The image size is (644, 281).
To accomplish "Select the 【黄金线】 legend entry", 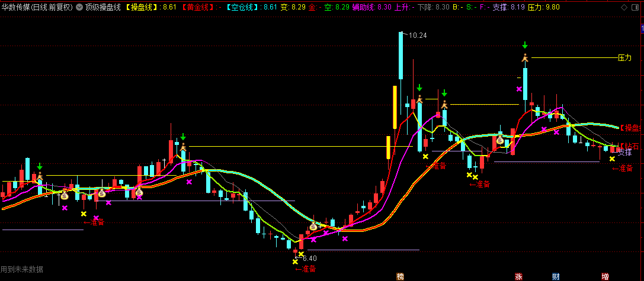I will pos(201,7).
